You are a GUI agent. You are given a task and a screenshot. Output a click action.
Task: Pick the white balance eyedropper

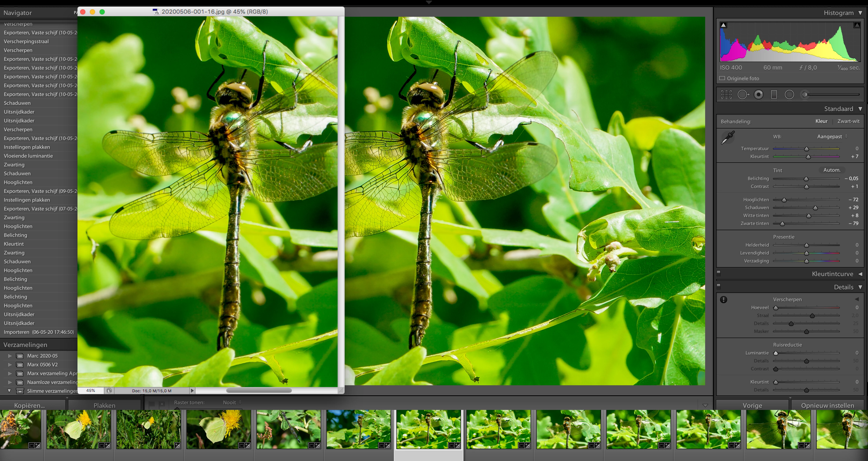(728, 138)
